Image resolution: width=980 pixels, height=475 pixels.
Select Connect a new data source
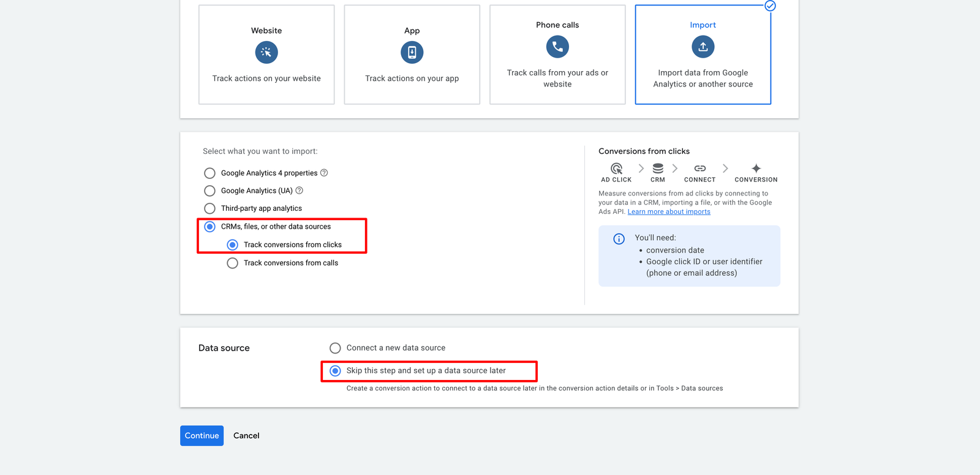click(x=335, y=348)
